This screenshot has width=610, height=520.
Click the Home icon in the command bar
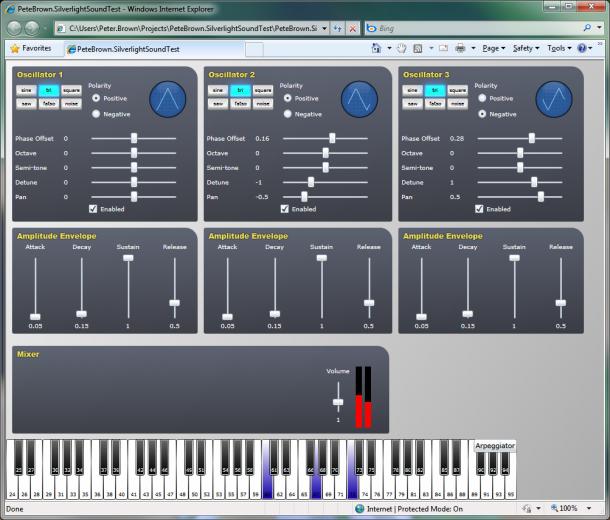click(376, 48)
